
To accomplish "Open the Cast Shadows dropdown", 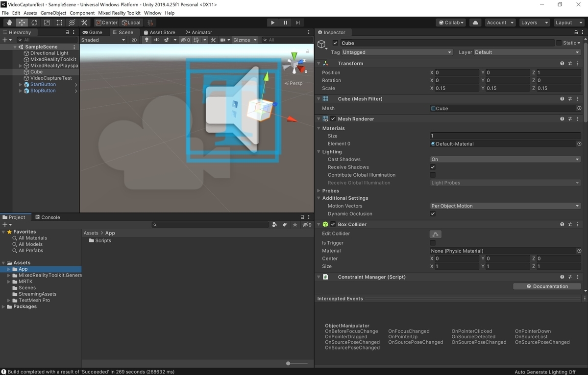I will click(505, 160).
